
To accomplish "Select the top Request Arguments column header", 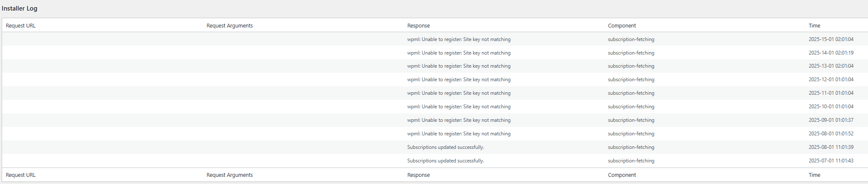I will pos(230,26).
